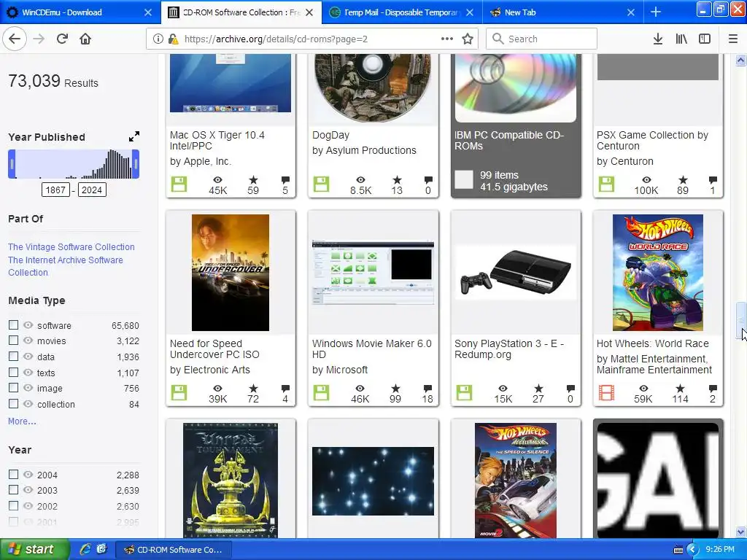The image size is (747, 560).
Task: Expand More... media types
Action: (22, 421)
